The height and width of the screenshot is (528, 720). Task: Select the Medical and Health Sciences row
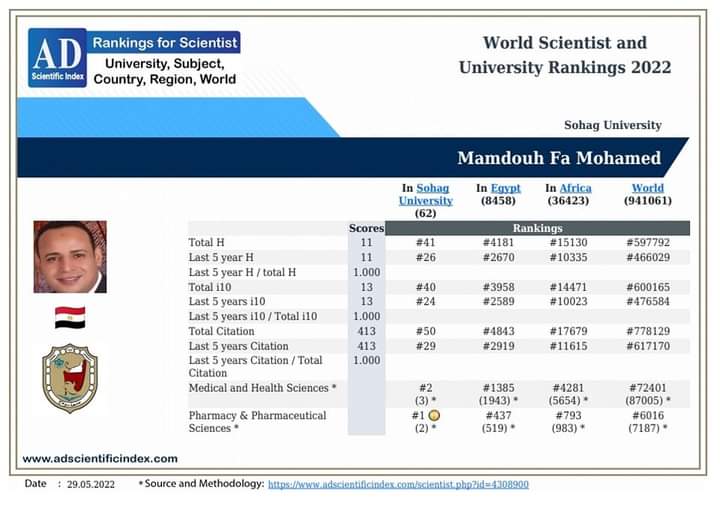click(262, 387)
